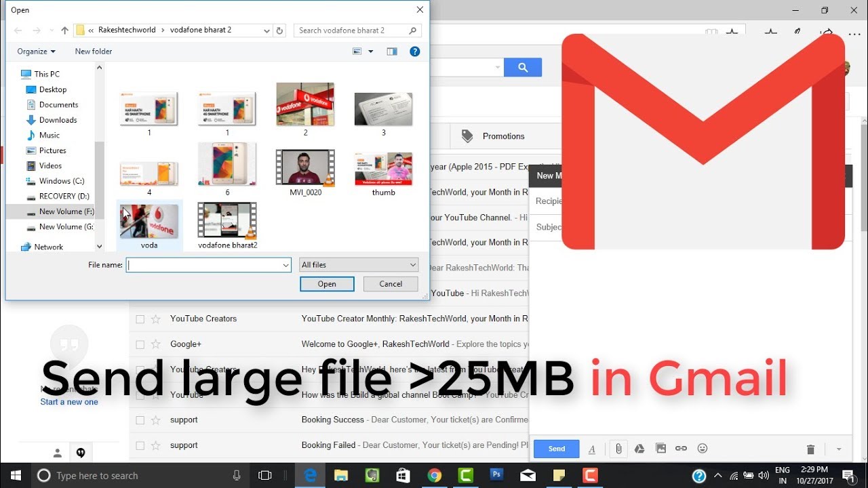Viewport: 868px width, 488px height.
Task: Open the Mail app from the taskbar
Action: (x=528, y=476)
